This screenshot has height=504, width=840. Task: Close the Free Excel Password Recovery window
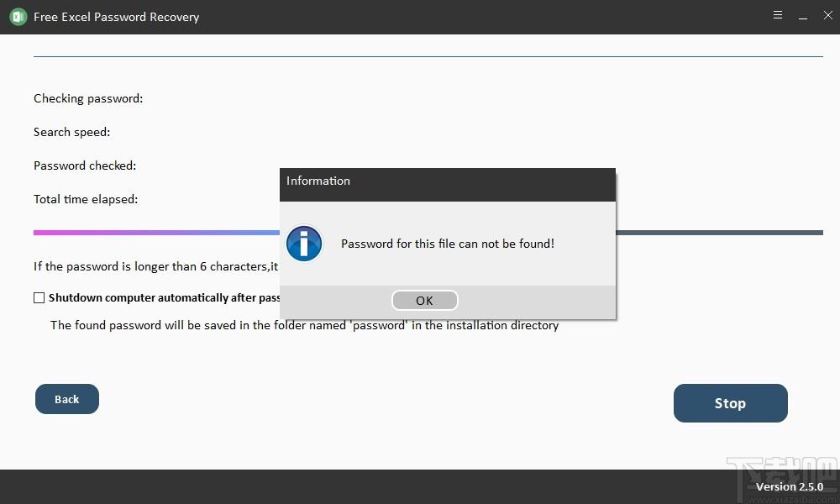[x=827, y=15]
